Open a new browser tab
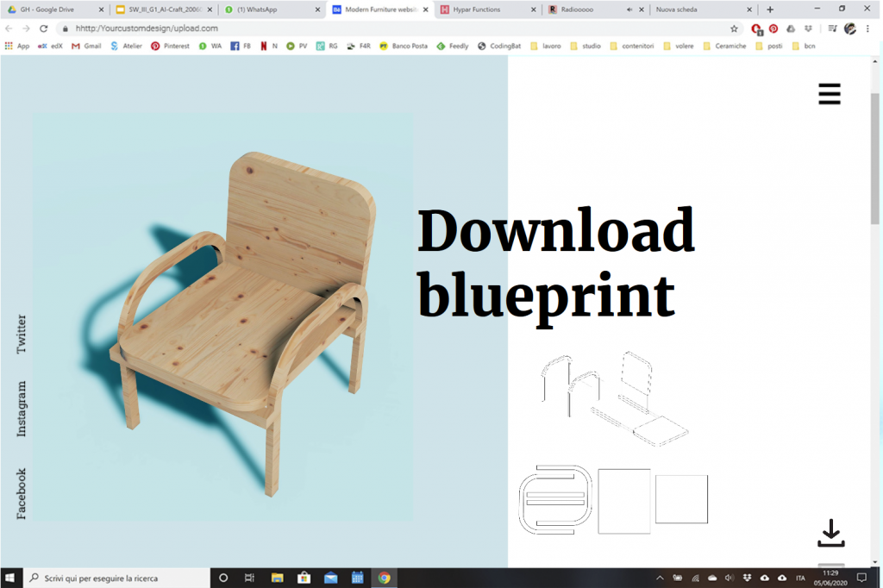The width and height of the screenshot is (883, 588). (770, 9)
